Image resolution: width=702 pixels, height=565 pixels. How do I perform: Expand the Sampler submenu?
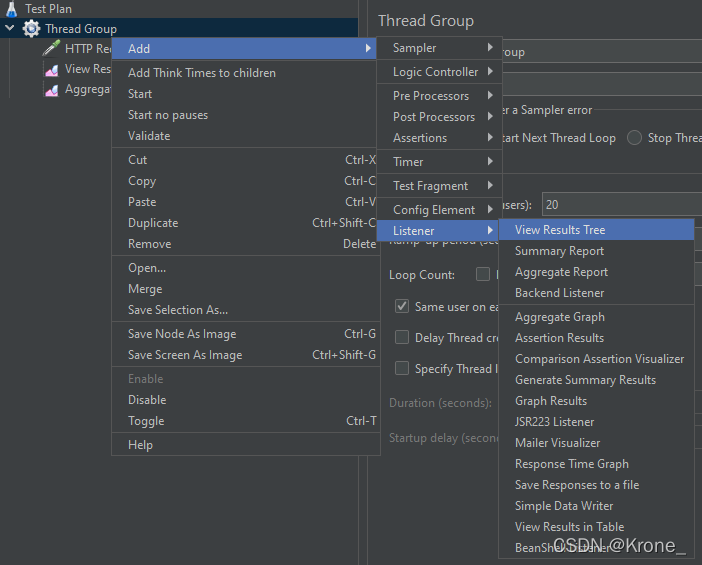point(440,48)
